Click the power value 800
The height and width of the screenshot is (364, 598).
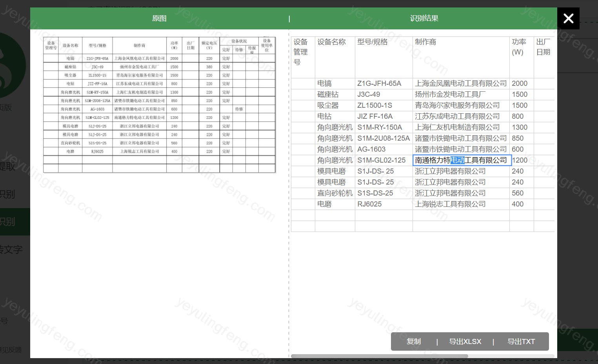522,116
